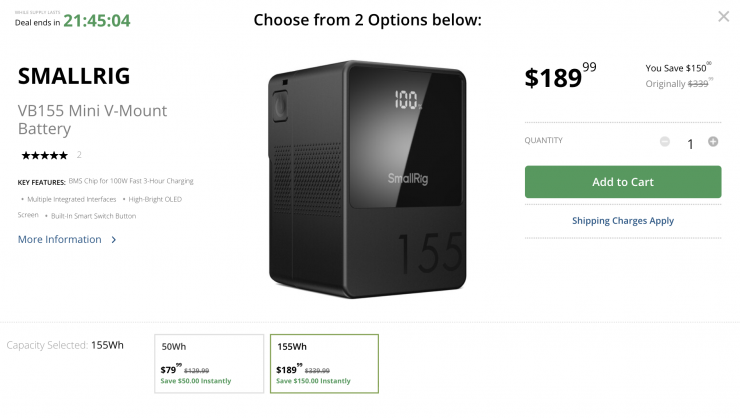The width and height of the screenshot is (740, 418).
Task: Click the $189.99 main price
Action: pyautogui.click(x=560, y=78)
